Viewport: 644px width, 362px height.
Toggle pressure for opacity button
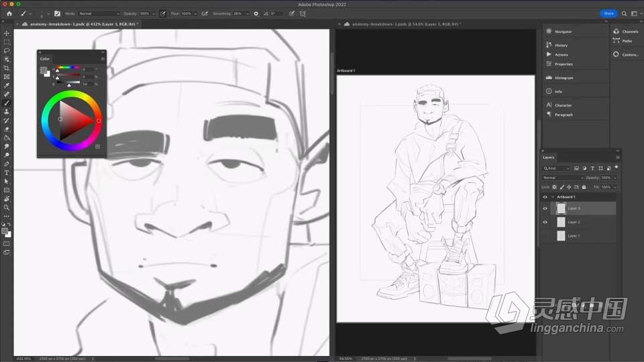click(162, 13)
